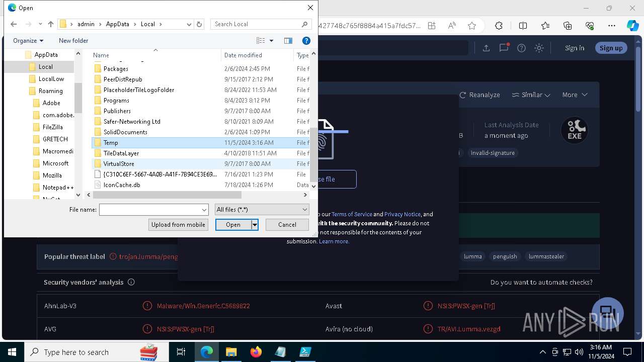Image resolution: width=644 pixels, height=362 pixels.
Task: Toggle the preview pane in Open dialog
Action: click(x=288, y=41)
